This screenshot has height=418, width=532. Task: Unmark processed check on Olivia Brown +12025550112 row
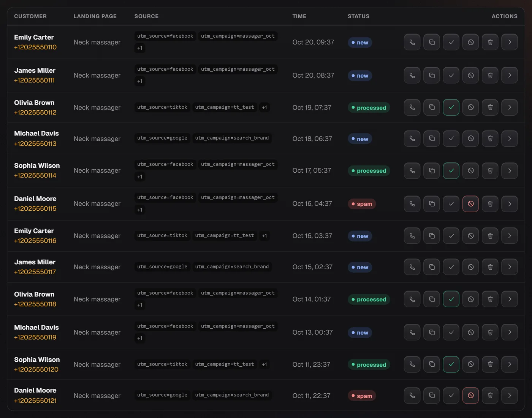pyautogui.click(x=451, y=107)
